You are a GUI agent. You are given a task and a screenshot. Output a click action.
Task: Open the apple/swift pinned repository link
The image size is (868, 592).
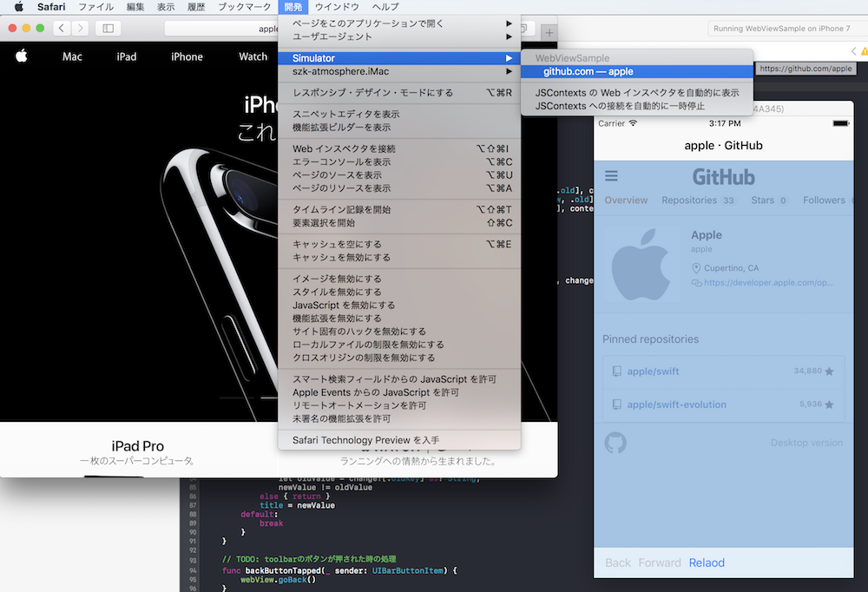[653, 372]
